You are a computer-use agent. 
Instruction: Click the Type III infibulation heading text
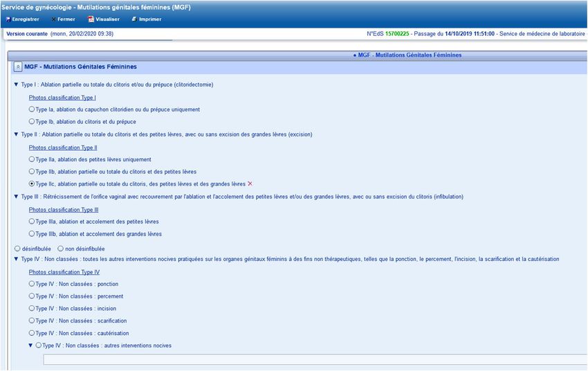242,197
